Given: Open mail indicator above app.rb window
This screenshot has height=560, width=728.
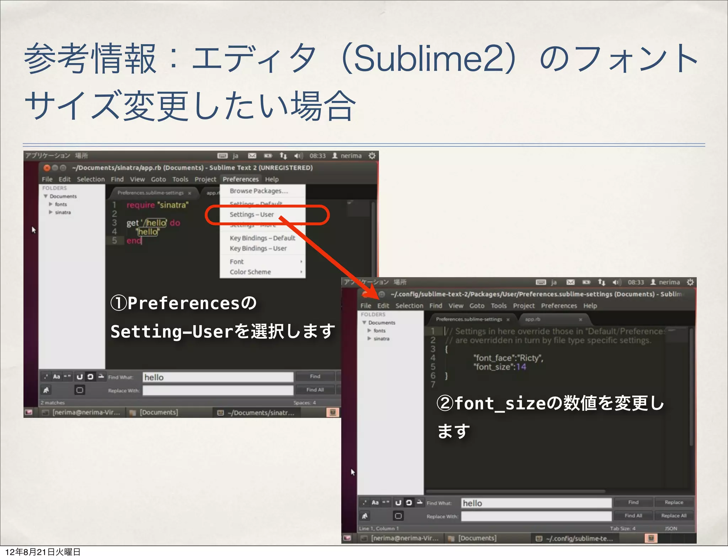Looking at the screenshot, I should tap(252, 156).
